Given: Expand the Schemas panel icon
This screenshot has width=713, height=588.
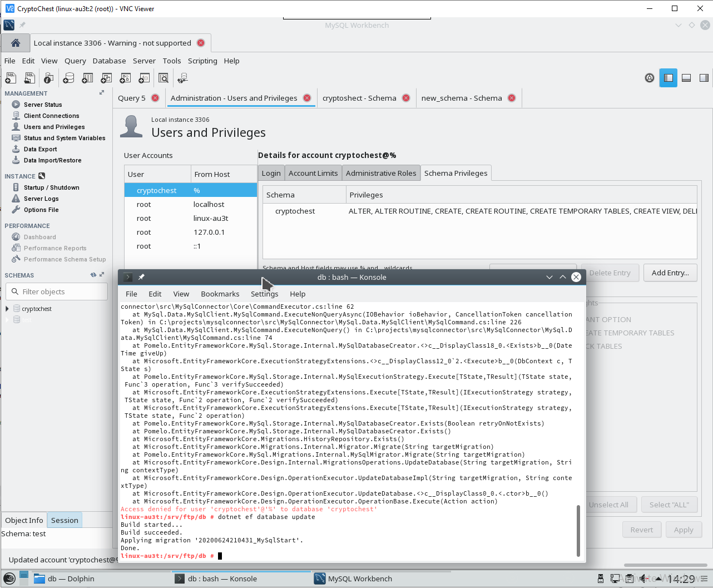Looking at the screenshot, I should [102, 275].
